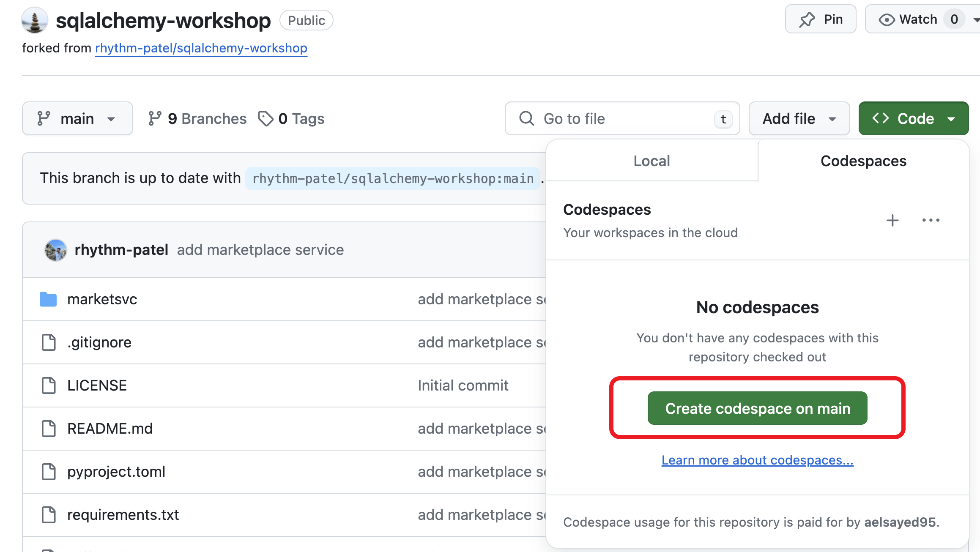Open the rhythm-patel/sqlalchemy-workshop fork source link
980x552 pixels.
coord(201,48)
